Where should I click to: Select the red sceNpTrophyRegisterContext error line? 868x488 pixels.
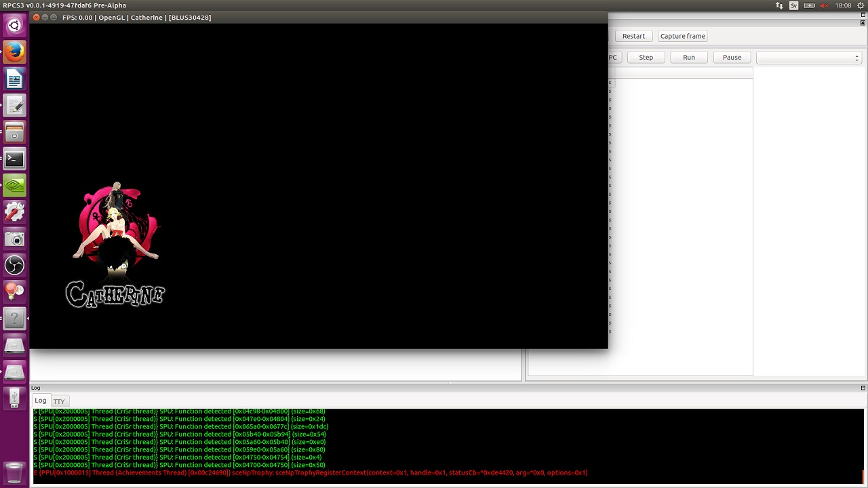point(311,472)
